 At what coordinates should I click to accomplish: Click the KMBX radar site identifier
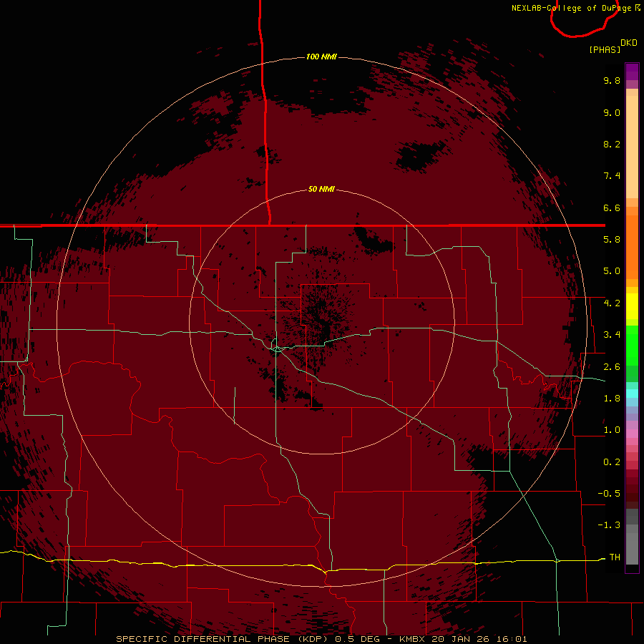[412, 639]
